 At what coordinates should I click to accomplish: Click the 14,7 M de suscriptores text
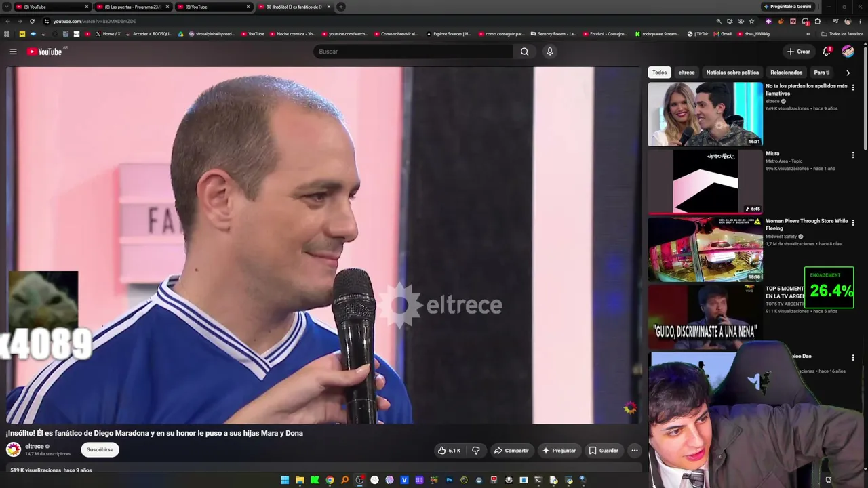(x=47, y=454)
